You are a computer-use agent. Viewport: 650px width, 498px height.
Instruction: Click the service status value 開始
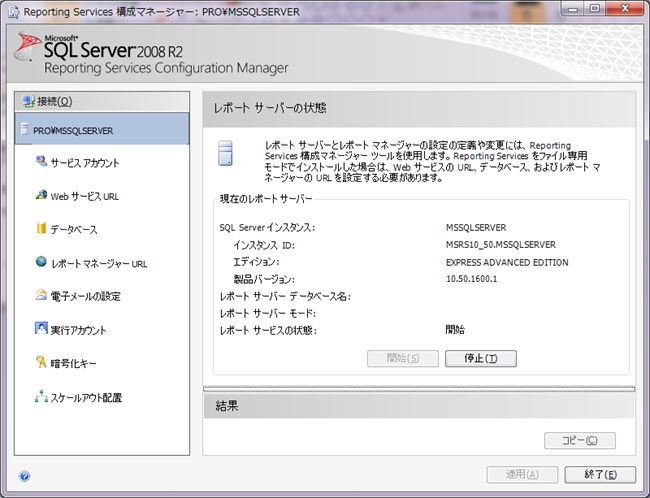point(455,330)
